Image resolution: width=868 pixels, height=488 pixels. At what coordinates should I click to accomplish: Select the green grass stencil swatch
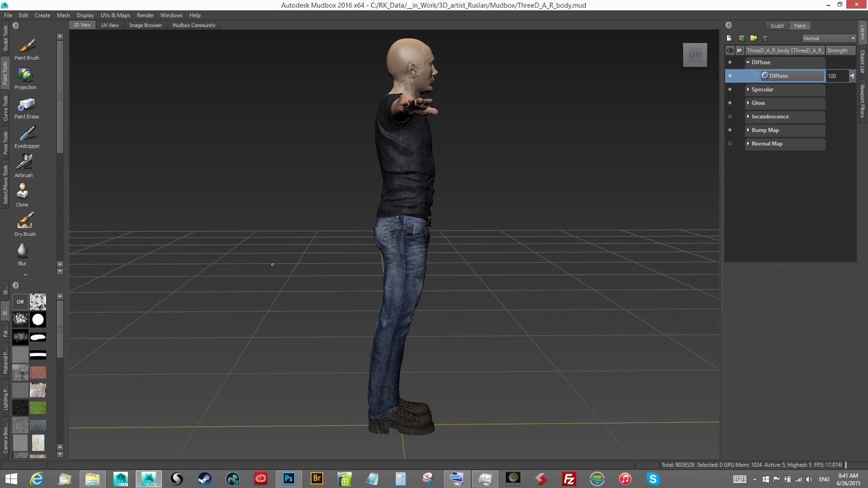[38, 407]
